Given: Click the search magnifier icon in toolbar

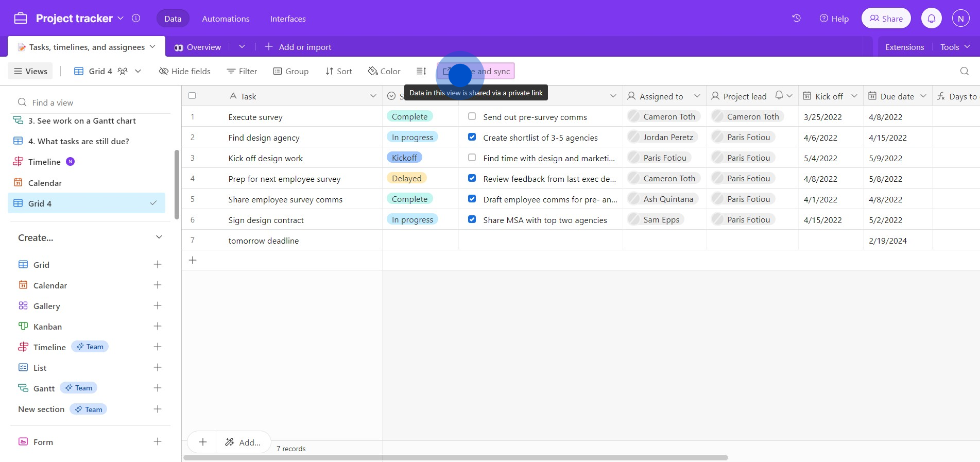Looking at the screenshot, I should point(964,71).
